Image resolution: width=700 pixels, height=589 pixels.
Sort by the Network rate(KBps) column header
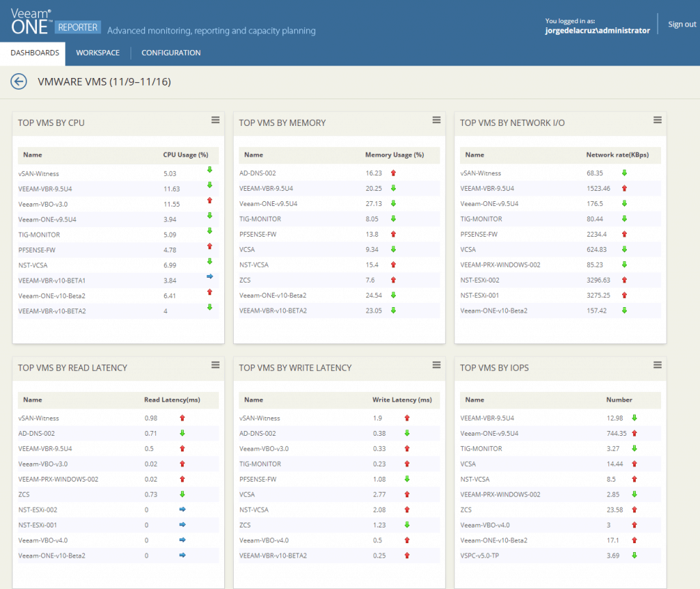point(617,155)
